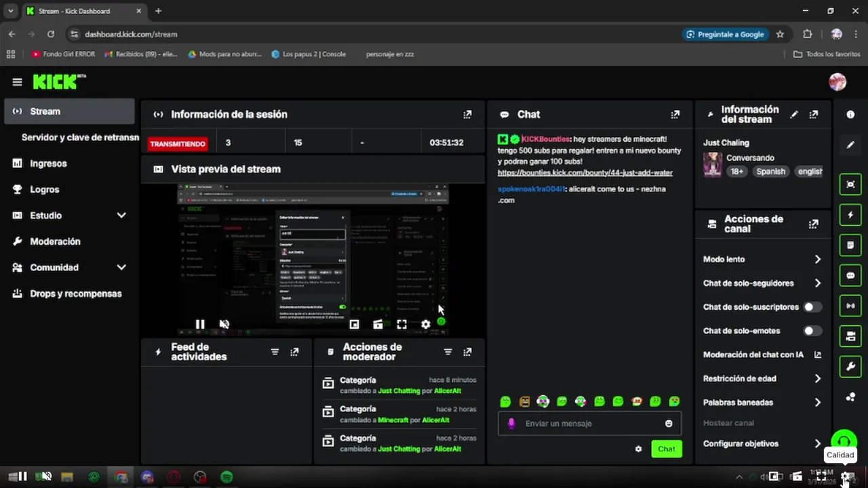The height and width of the screenshot is (488, 868).
Task: Click the wrench widget icon in the right sidebar
Action: (850, 367)
